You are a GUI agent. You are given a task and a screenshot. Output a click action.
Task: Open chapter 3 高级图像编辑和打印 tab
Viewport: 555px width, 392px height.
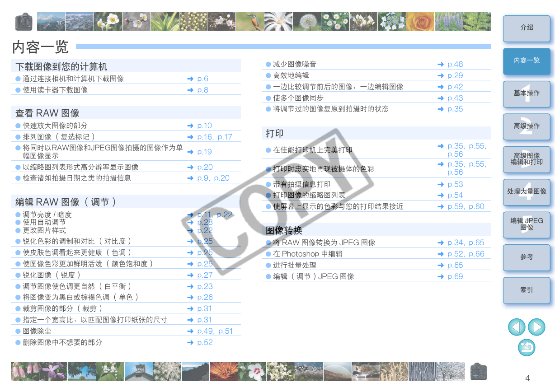coord(527,159)
